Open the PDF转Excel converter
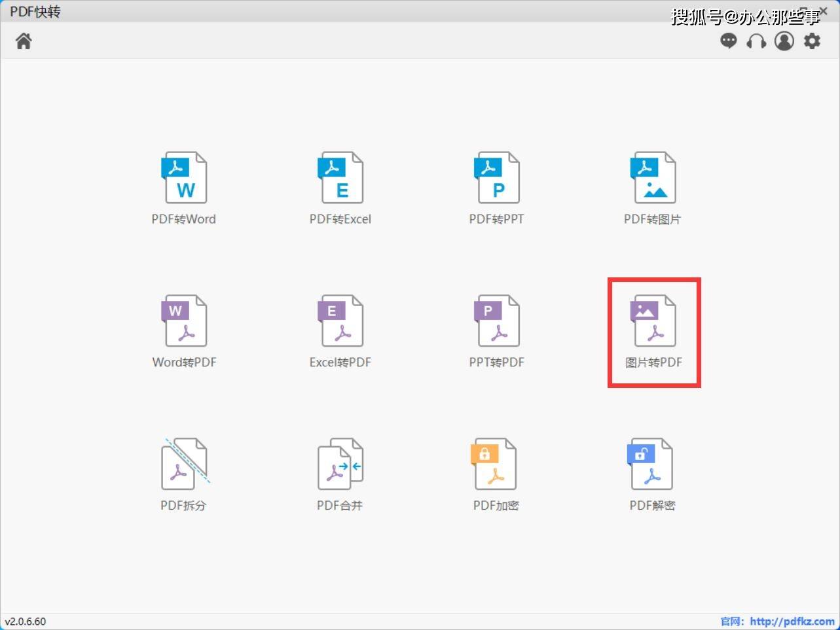This screenshot has width=840, height=630. pos(340,189)
